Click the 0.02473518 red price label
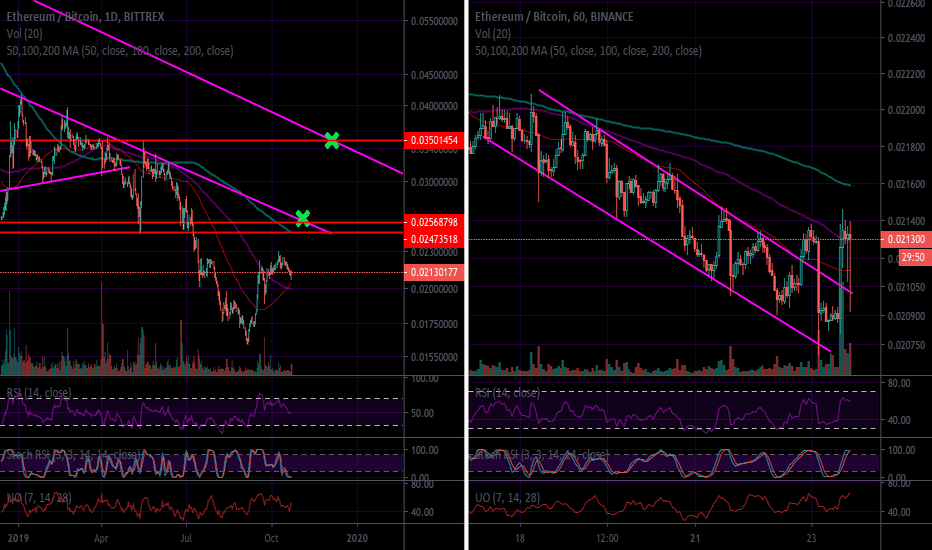 point(434,240)
